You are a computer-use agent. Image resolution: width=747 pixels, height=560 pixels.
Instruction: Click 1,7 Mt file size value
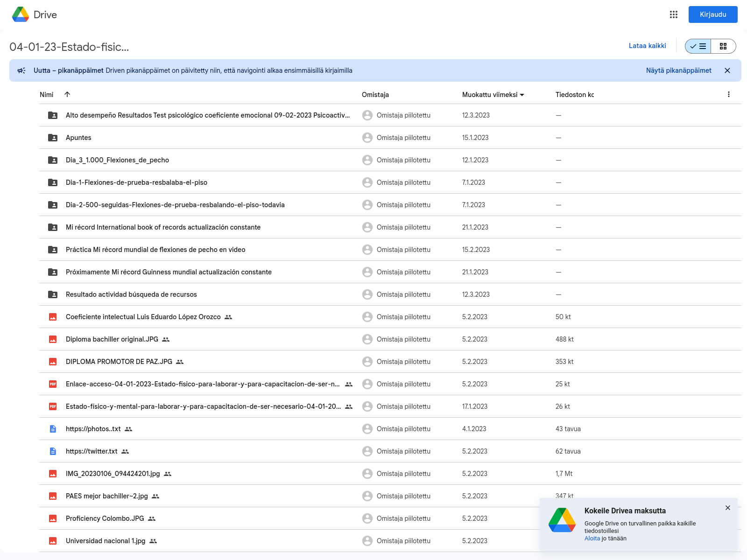coord(564,474)
